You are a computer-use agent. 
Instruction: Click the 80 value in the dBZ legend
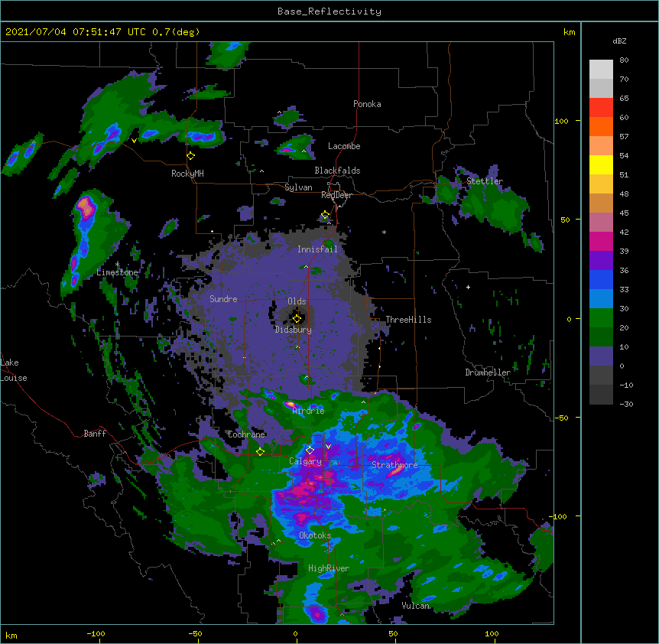pos(624,60)
